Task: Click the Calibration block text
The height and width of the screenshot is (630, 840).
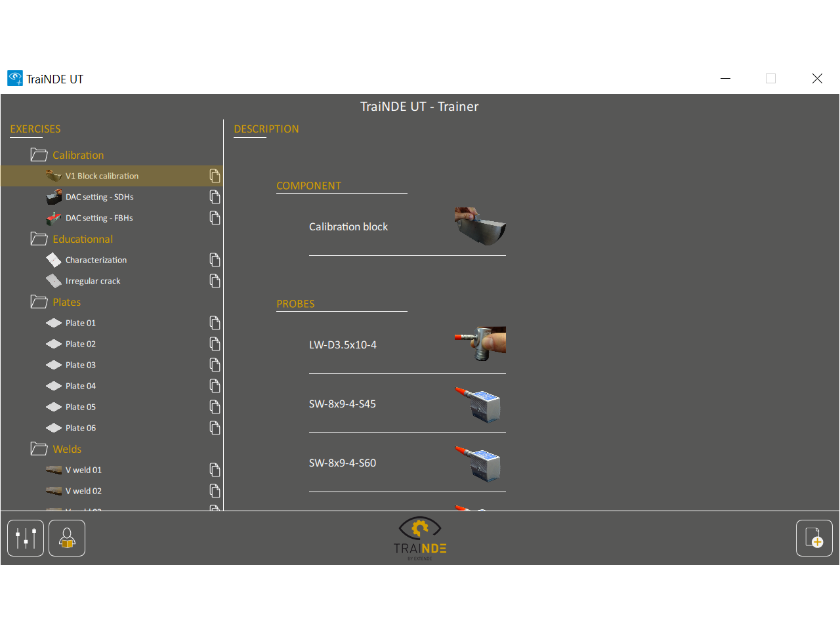Action: coord(348,226)
